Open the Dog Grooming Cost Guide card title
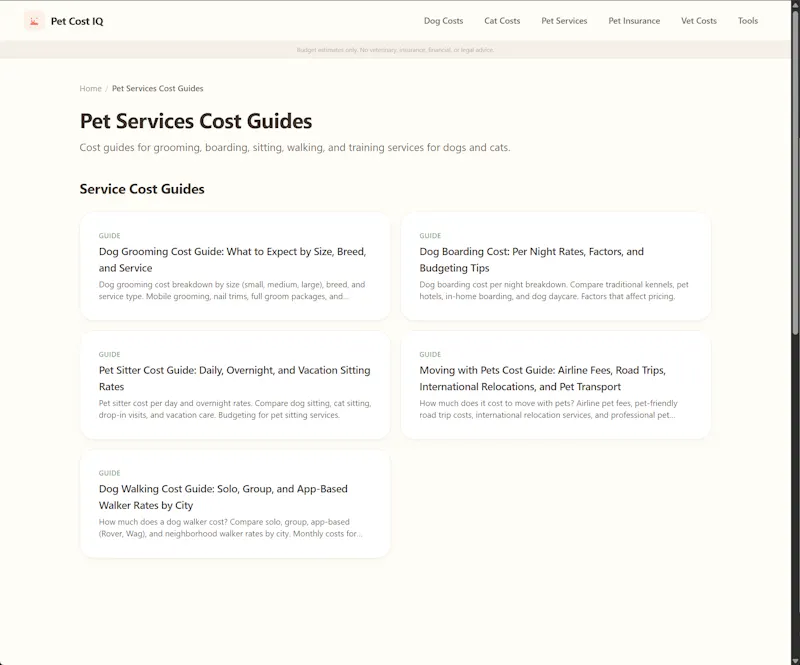Image resolution: width=800 pixels, height=665 pixels. [233, 260]
